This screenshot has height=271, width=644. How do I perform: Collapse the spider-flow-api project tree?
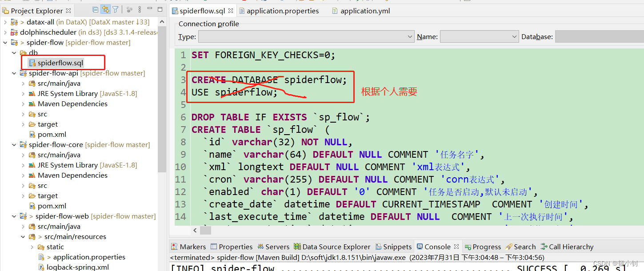tap(14, 73)
